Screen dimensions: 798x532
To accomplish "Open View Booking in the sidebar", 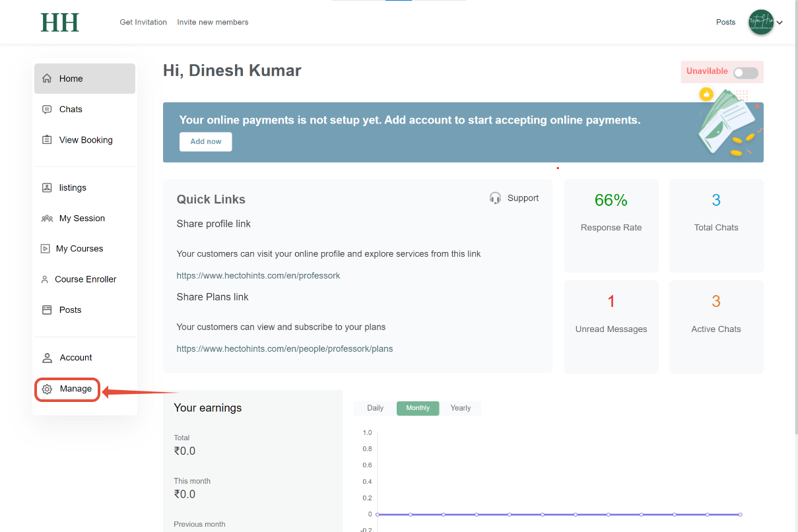I will pyautogui.click(x=84, y=140).
